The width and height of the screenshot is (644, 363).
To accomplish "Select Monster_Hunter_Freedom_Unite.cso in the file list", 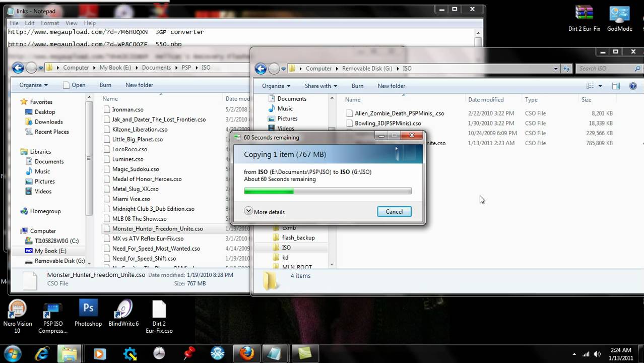I will pos(157,228).
